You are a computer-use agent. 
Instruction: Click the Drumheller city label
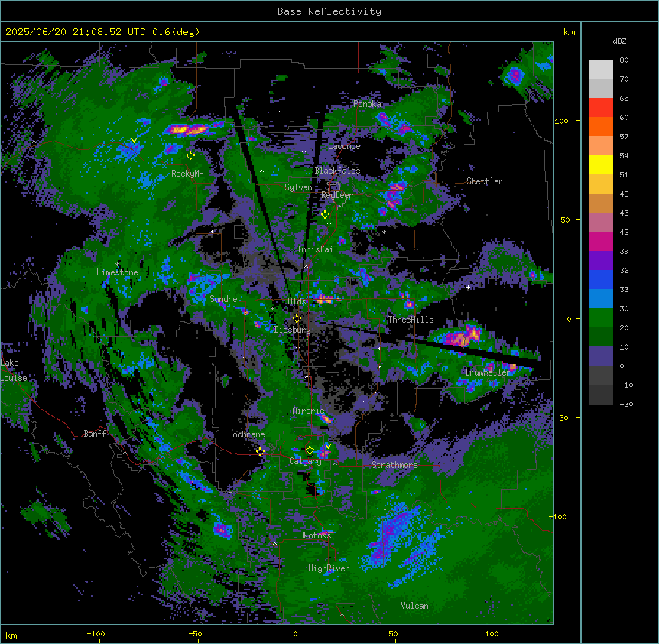pyautogui.click(x=488, y=372)
